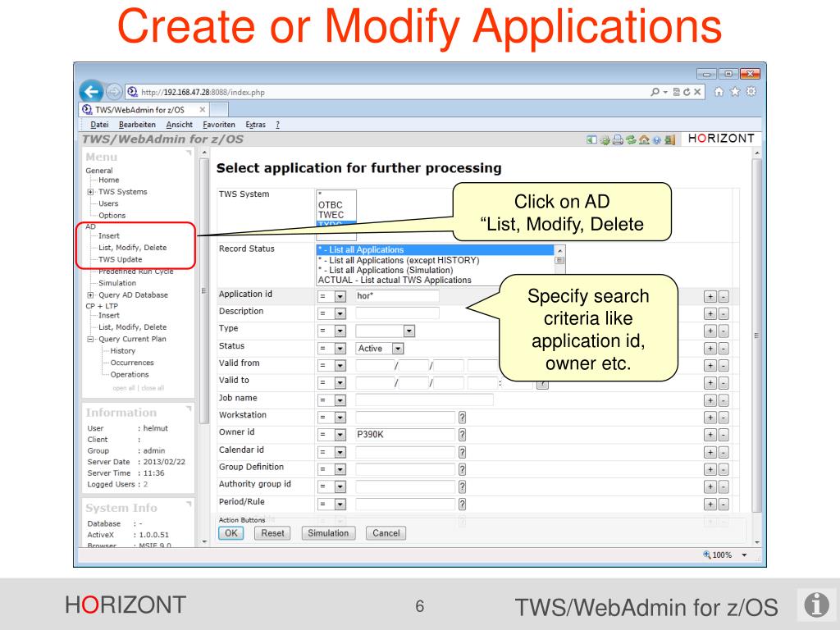The image size is (840, 630).
Task: Open the zoom level 100% dropdown arrow
Action: [x=744, y=555]
